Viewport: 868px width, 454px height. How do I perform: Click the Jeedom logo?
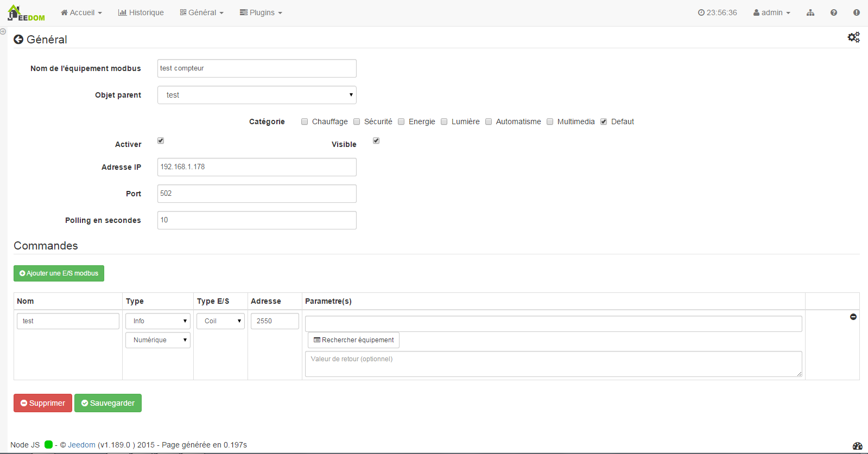click(x=26, y=13)
